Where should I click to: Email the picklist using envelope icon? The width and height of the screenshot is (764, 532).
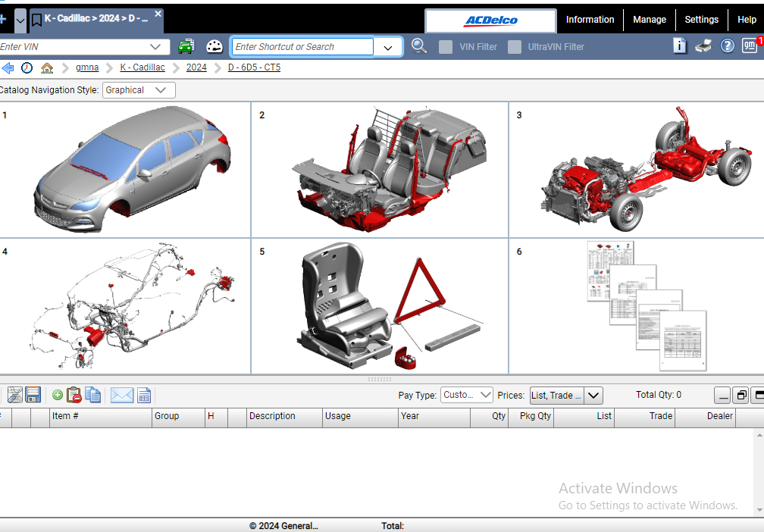121,395
